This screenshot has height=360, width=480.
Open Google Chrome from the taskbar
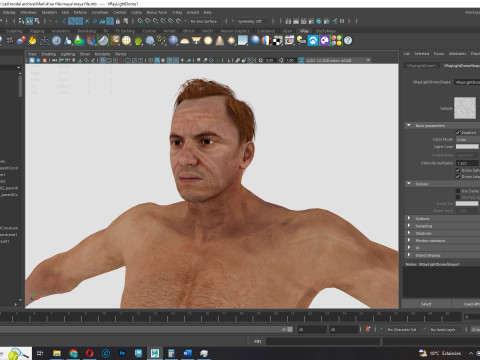point(73,353)
